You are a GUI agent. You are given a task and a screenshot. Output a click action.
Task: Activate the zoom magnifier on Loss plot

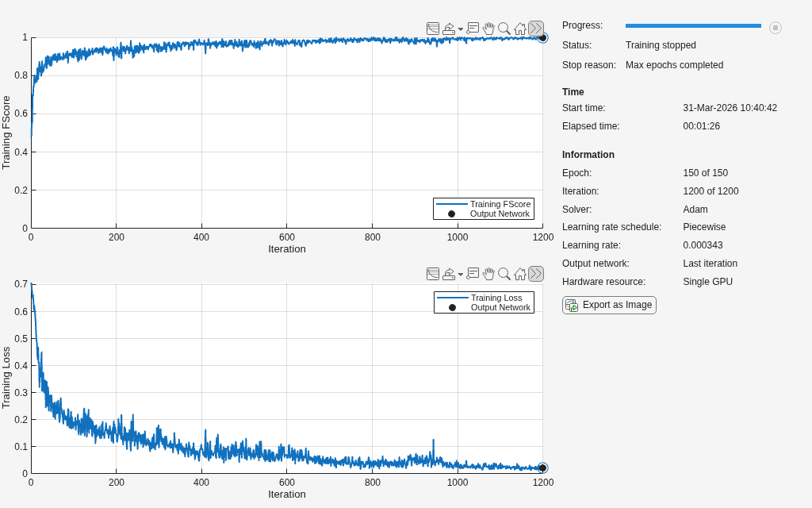point(504,274)
